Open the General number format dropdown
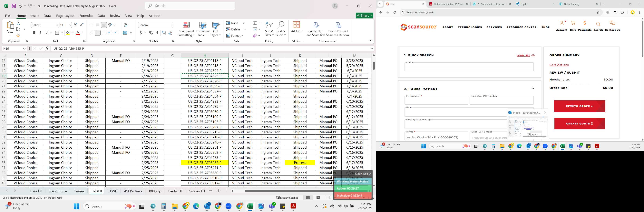Screen dimensions: 644x212 point(171,25)
